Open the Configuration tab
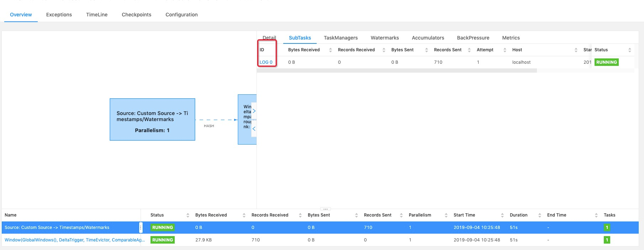Screen dimensions: 644x250 pos(181,15)
